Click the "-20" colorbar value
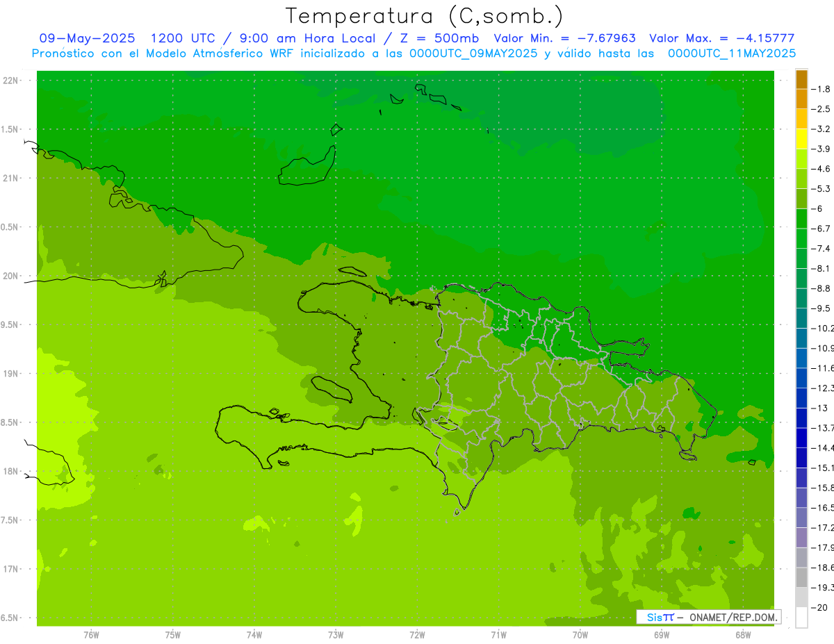Viewport: 834px width, 644px height. [x=819, y=607]
